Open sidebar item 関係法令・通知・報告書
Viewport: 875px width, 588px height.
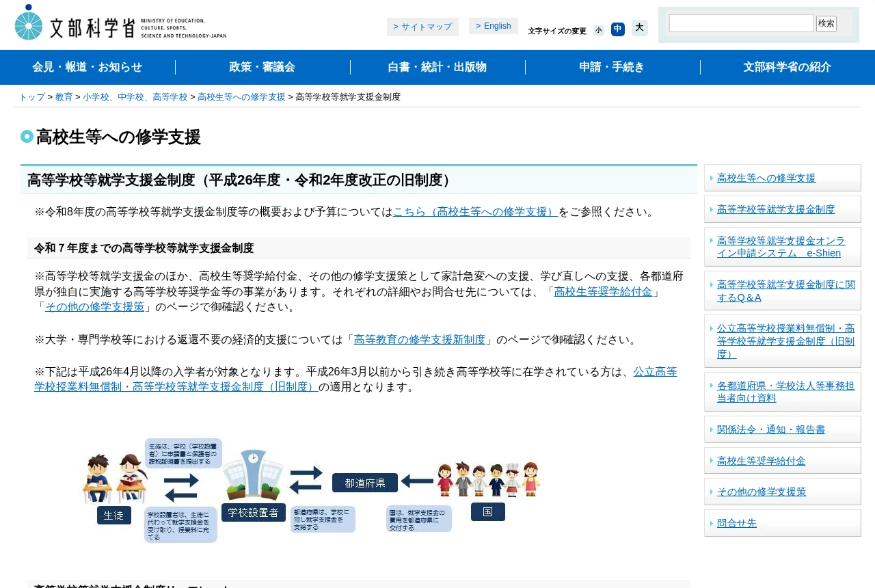point(783,429)
